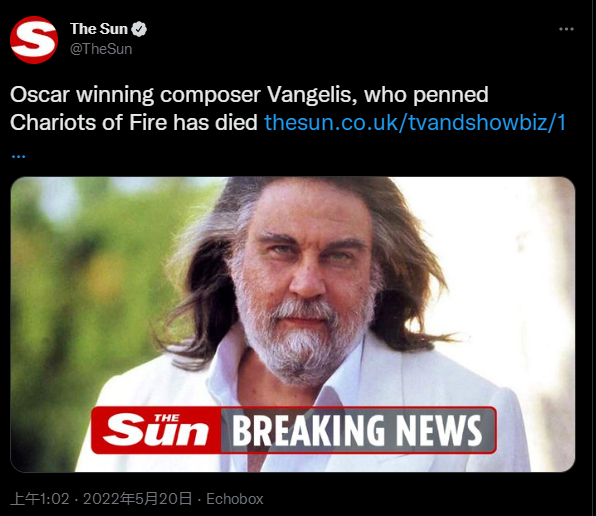Open The Sun's red profile avatar
Image resolution: width=596 pixels, height=516 pixels.
(34, 40)
